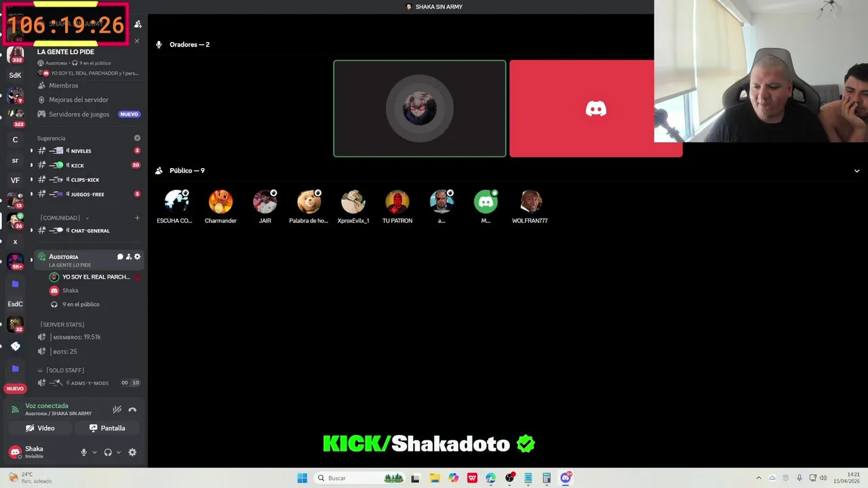Collapse the SERVER STATS category
Viewport: 868px width, 488px height.
coord(62,325)
